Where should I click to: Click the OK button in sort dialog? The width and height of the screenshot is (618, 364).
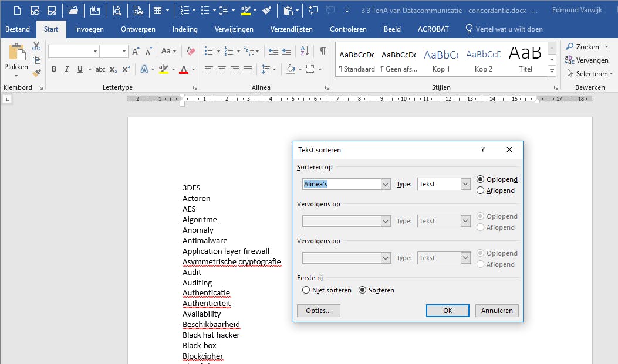(x=447, y=311)
